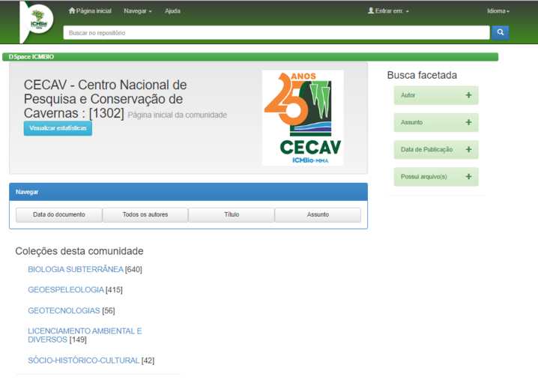Click the magnifier search button

point(501,33)
